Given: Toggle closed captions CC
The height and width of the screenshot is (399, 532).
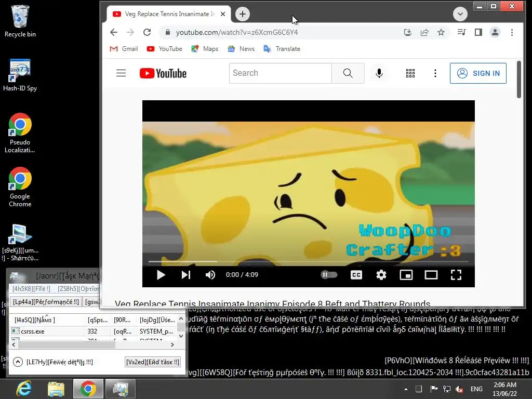Looking at the screenshot, I should (356, 275).
